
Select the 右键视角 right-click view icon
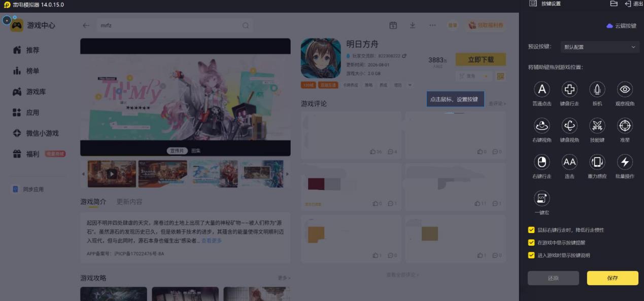(x=542, y=125)
